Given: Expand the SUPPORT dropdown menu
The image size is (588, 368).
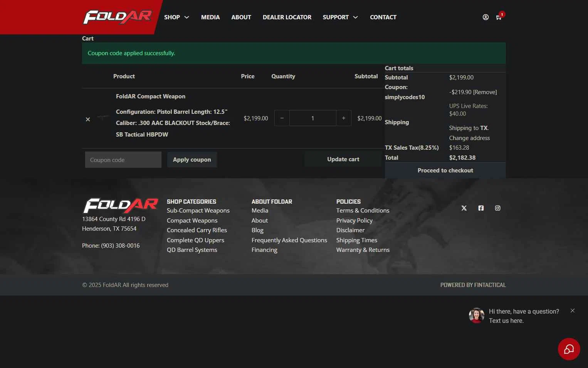Looking at the screenshot, I should 340,17.
